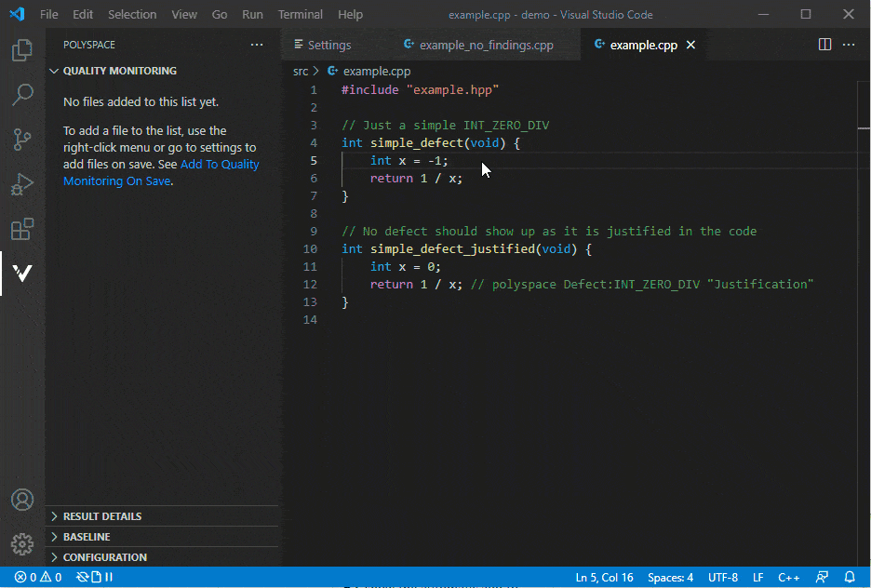Open notifications bell in status bar
Screen dimensions: 871x588
point(850,578)
